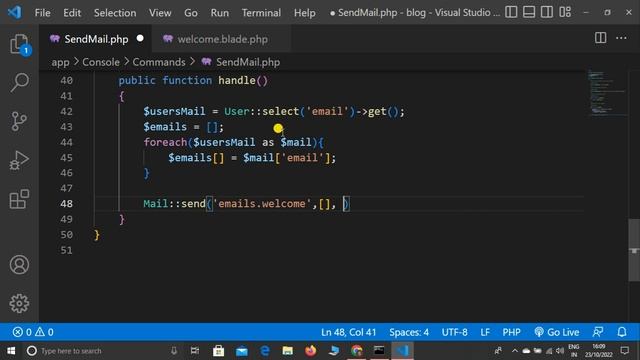Click 'Mail' class name on line 48
The height and width of the screenshot is (360, 640).
[x=156, y=204]
